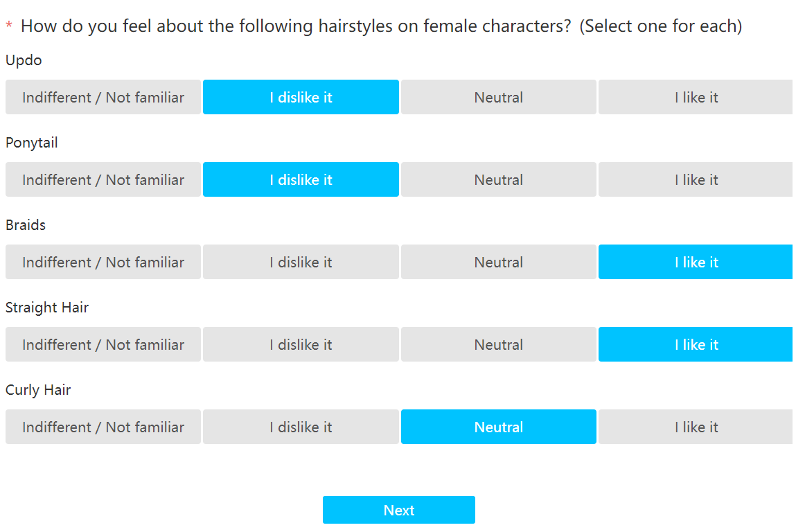805x532 pixels.
Task: Choose 'I dislike it' for Updo
Action: tap(301, 97)
